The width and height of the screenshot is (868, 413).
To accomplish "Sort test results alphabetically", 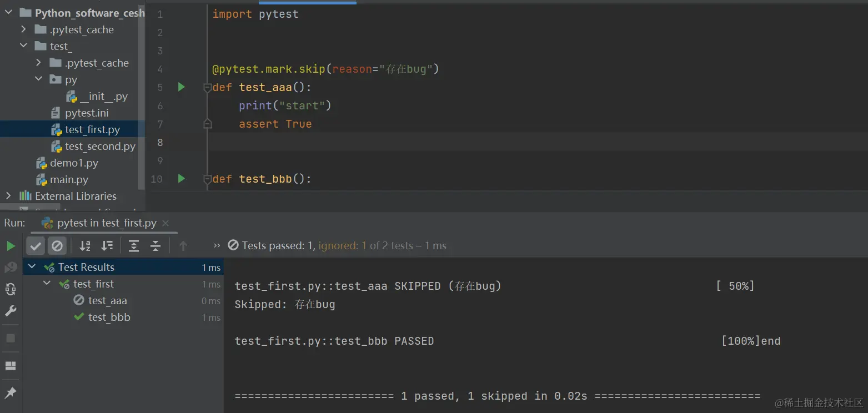I will [85, 246].
